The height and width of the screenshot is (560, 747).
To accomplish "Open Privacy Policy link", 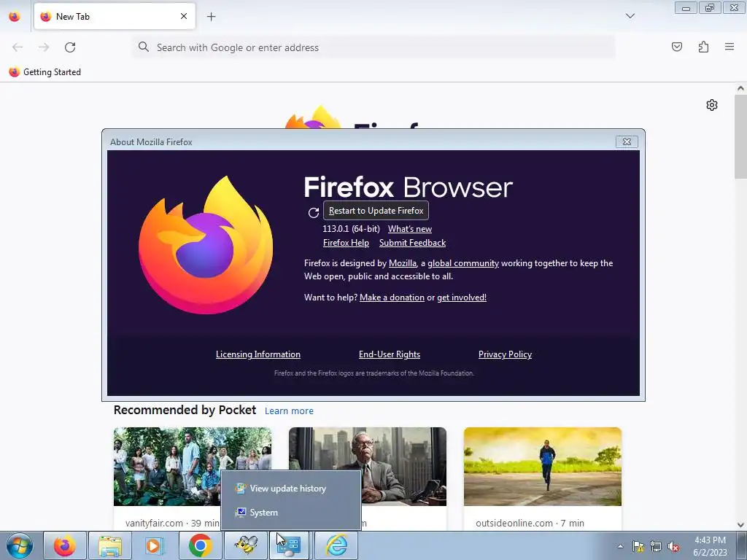I will pyautogui.click(x=505, y=354).
